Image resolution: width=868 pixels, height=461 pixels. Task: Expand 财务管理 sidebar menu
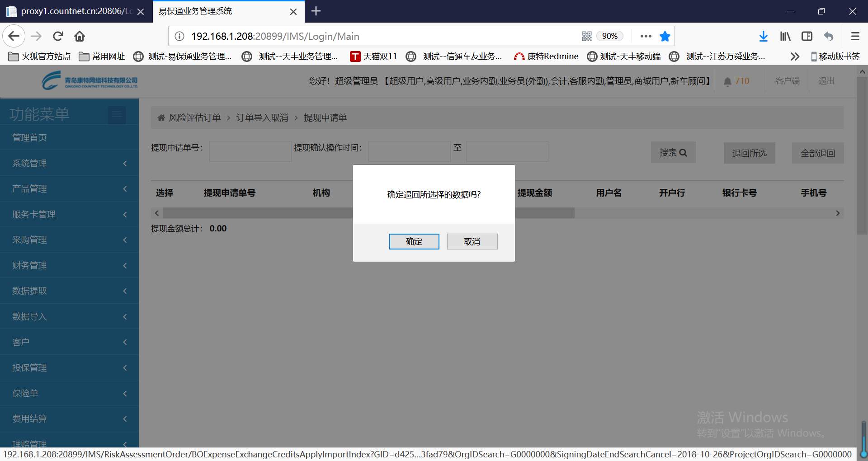69,265
